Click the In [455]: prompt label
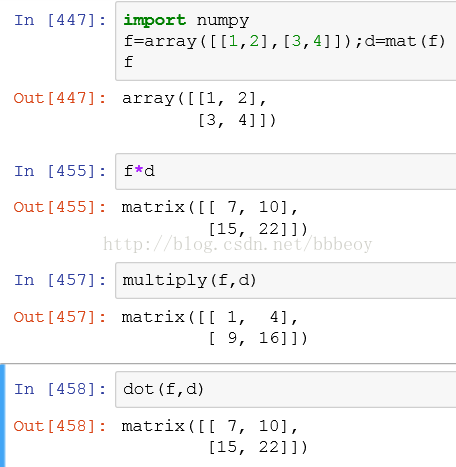Viewport: 456px width, 467px height. [x=60, y=171]
